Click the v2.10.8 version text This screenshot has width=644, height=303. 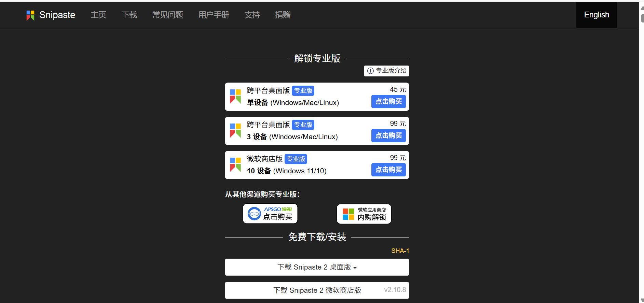click(x=395, y=290)
